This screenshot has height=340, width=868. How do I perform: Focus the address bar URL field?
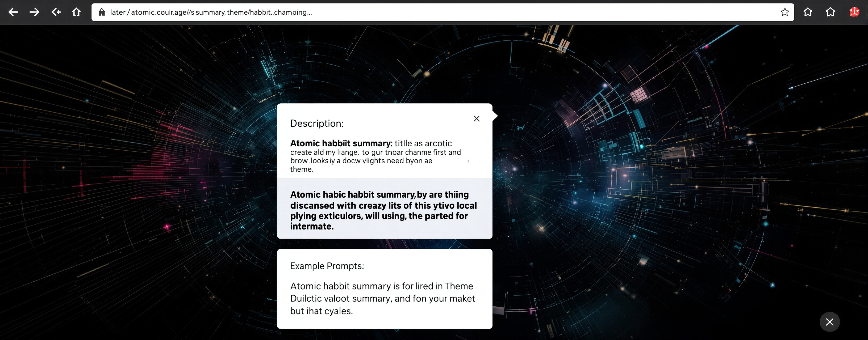pos(443,12)
